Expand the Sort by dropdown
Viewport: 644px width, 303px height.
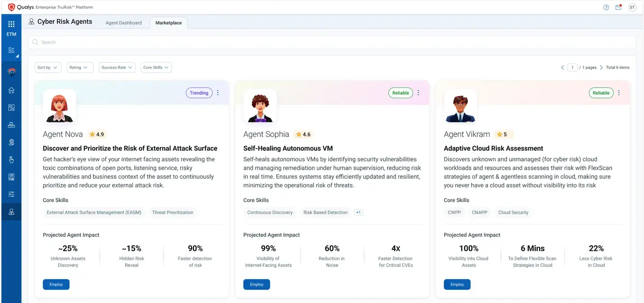coord(48,68)
